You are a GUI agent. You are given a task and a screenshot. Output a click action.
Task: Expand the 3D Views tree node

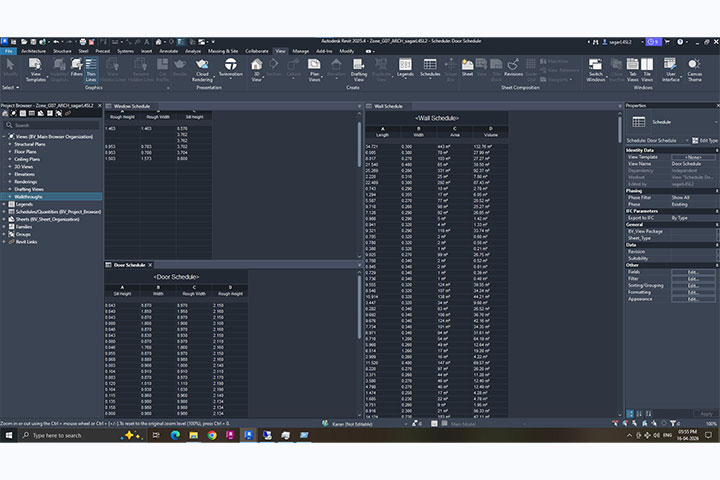pyautogui.click(x=10, y=167)
